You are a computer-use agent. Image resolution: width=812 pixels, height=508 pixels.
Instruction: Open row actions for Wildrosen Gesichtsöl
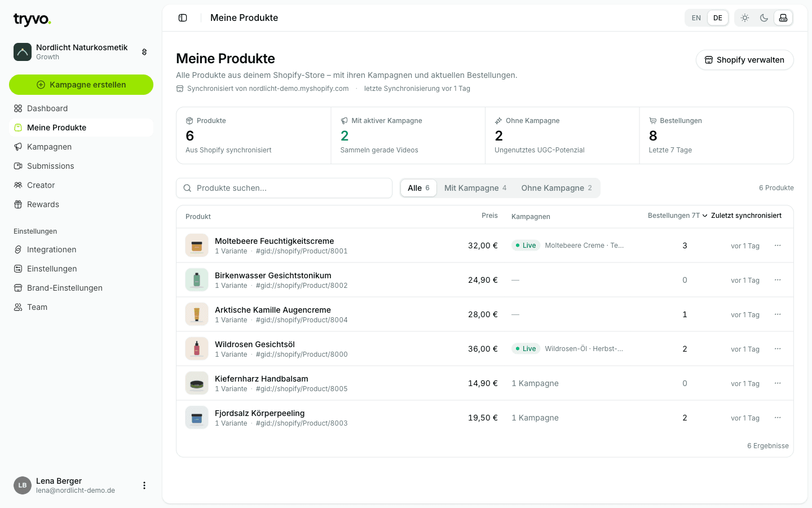[778, 349]
